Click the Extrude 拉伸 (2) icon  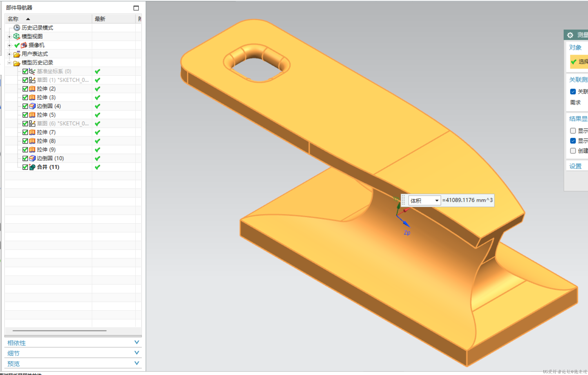point(32,88)
